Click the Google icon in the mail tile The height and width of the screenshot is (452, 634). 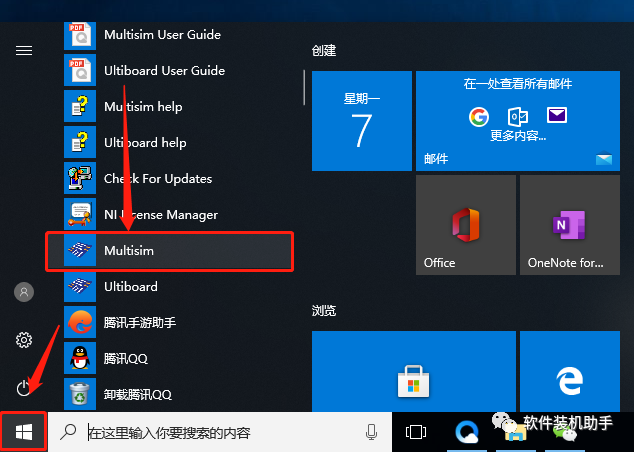479,117
